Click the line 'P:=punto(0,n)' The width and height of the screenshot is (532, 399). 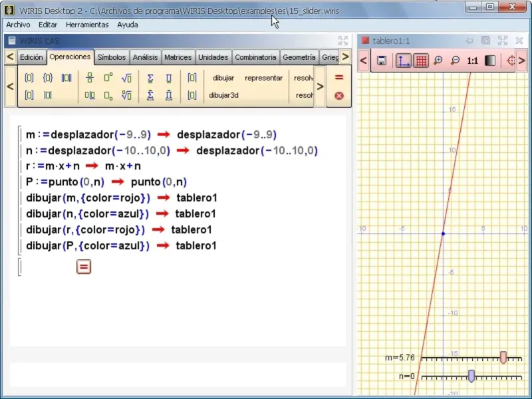[x=106, y=182]
